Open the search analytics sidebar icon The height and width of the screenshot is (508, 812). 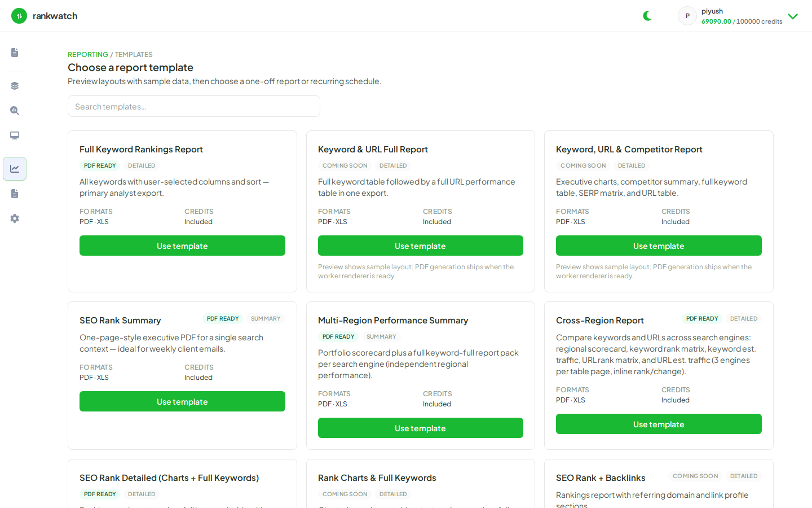pos(15,111)
